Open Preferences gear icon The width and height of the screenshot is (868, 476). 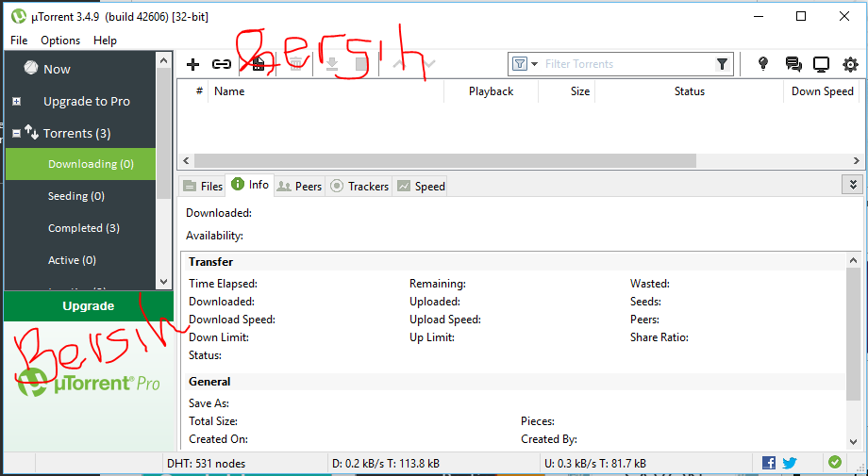coord(850,65)
